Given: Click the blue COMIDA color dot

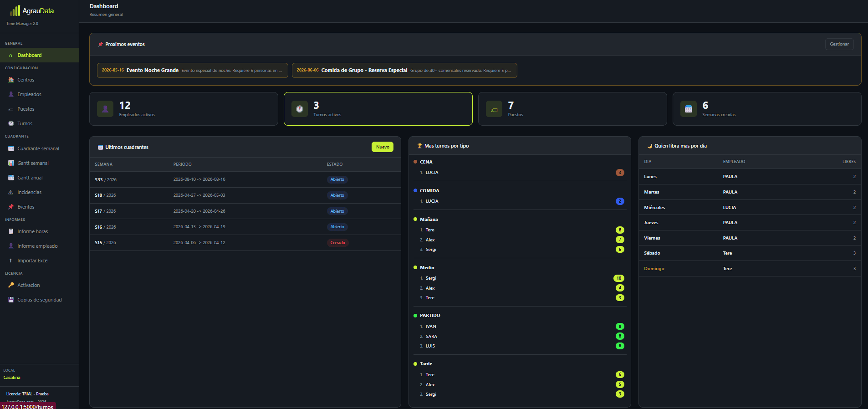Looking at the screenshot, I should pos(415,190).
